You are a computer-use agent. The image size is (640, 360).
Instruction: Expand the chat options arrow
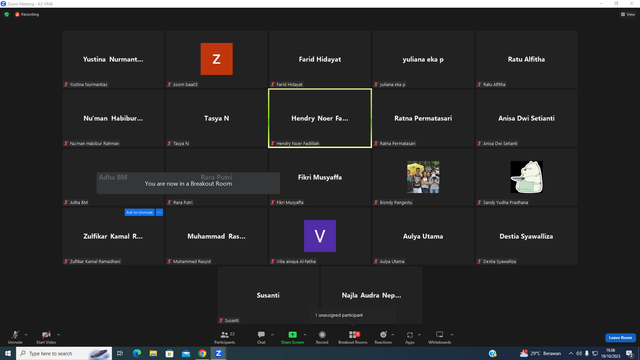[x=272, y=335]
